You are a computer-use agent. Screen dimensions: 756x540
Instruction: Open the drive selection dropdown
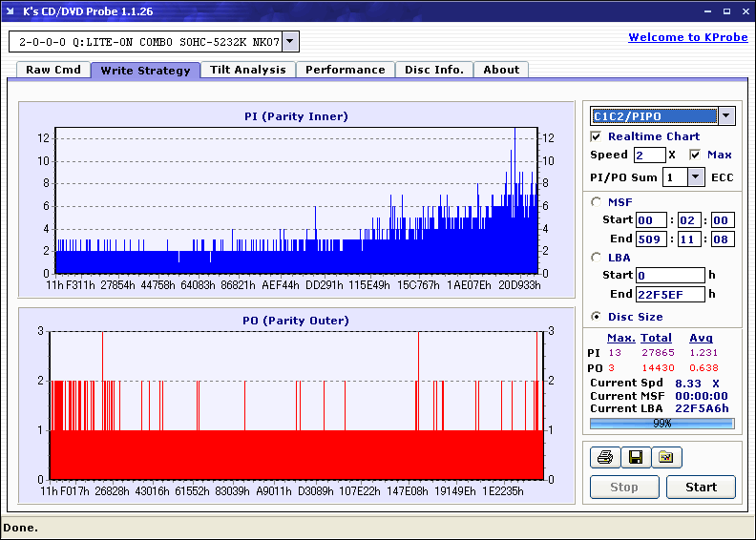pos(290,42)
